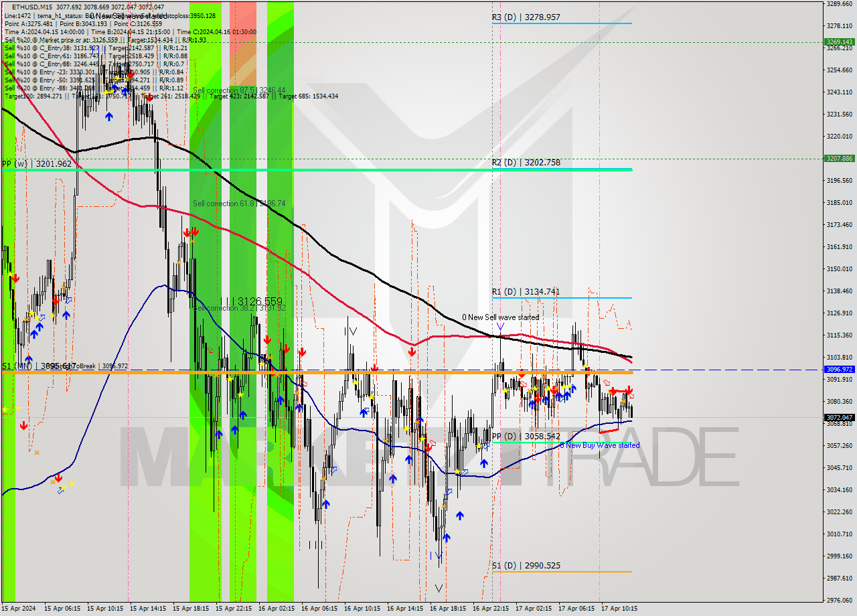Click 'Sell correction 87.5 | 3246.44' label

239,90
